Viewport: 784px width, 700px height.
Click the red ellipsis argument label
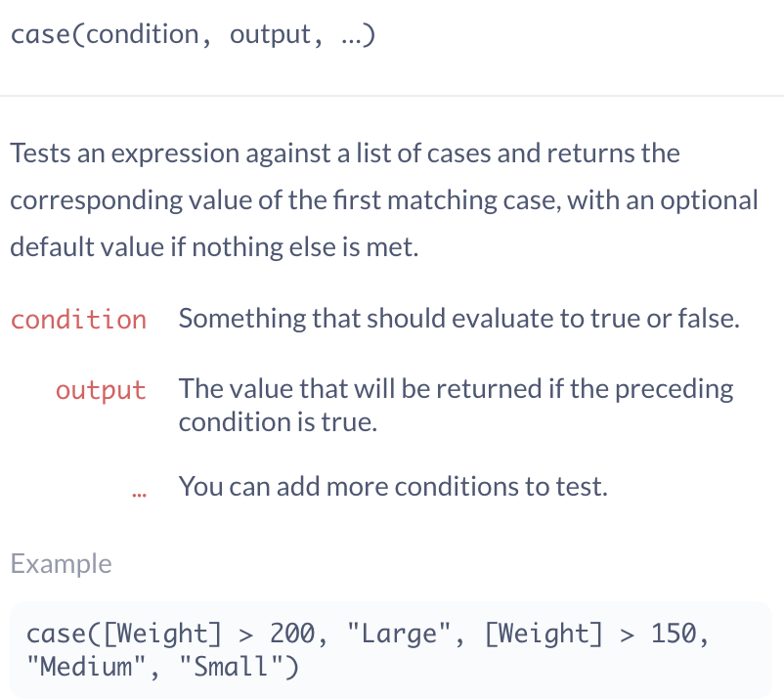(x=139, y=495)
